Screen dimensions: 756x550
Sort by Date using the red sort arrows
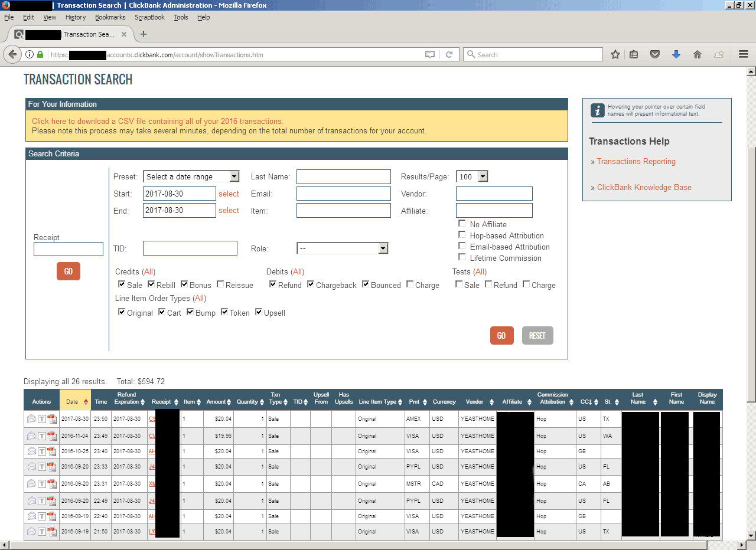click(86, 402)
